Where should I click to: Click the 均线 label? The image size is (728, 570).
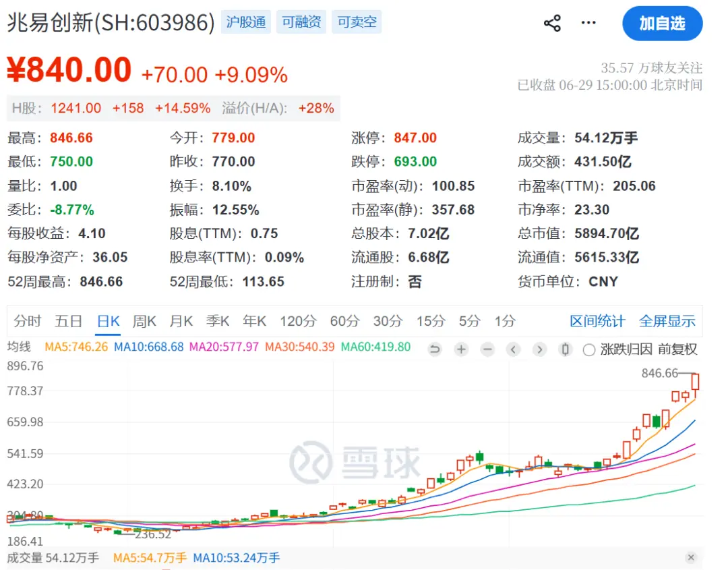click(19, 347)
